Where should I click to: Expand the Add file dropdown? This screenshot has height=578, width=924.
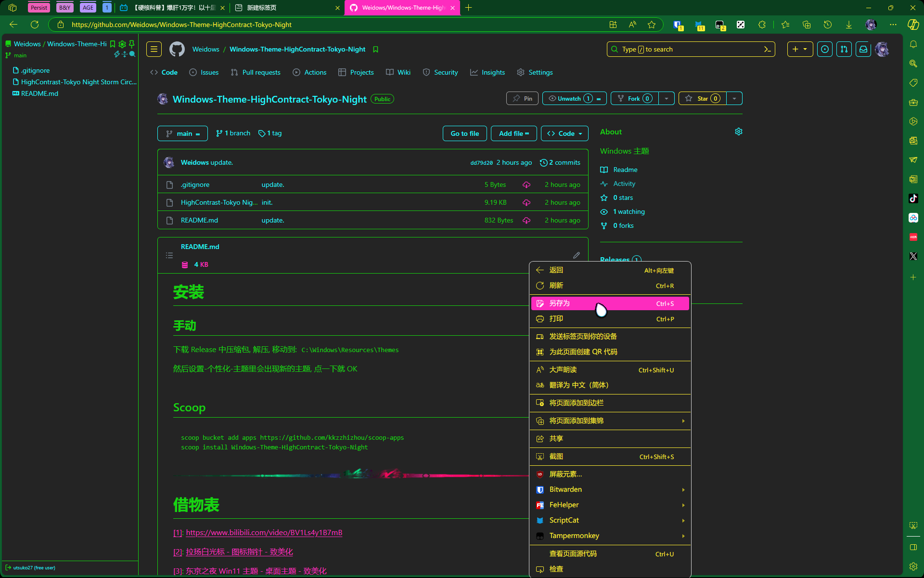point(513,133)
